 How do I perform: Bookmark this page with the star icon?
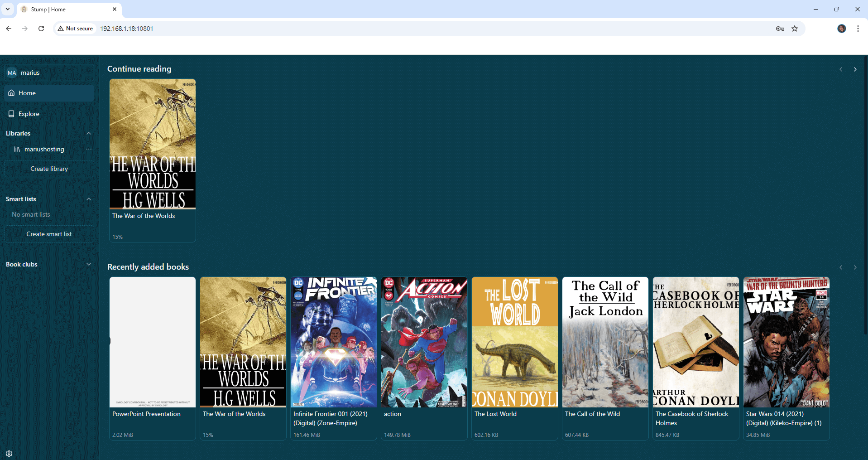tap(795, 29)
